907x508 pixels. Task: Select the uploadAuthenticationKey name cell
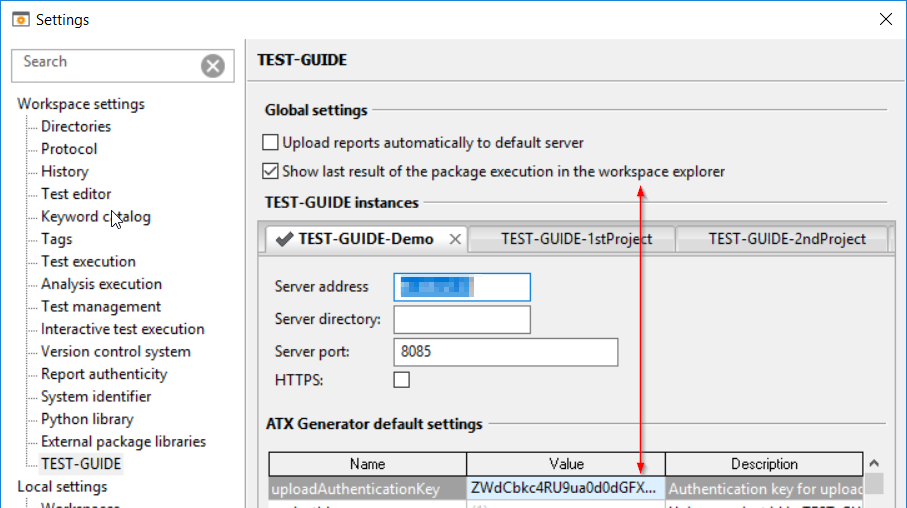tap(367, 489)
